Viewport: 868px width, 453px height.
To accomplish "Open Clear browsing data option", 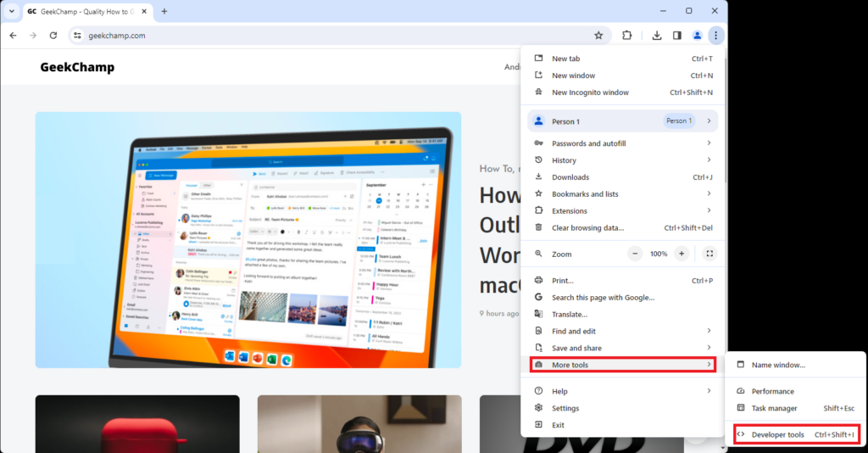I will 587,227.
